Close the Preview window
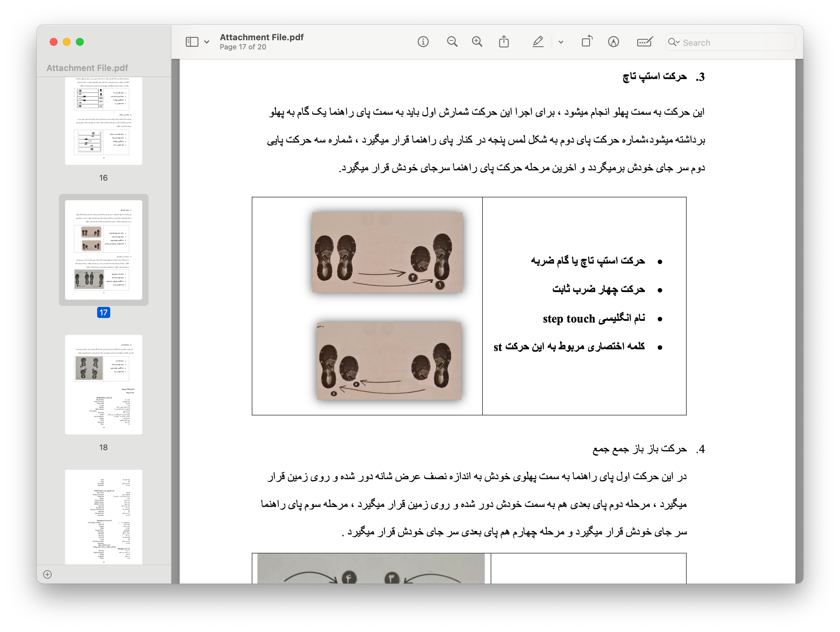Screen dimensions: 840x632 point(54,42)
